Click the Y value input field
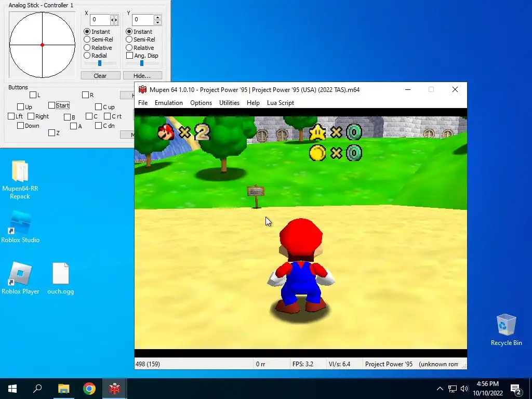 (142, 20)
